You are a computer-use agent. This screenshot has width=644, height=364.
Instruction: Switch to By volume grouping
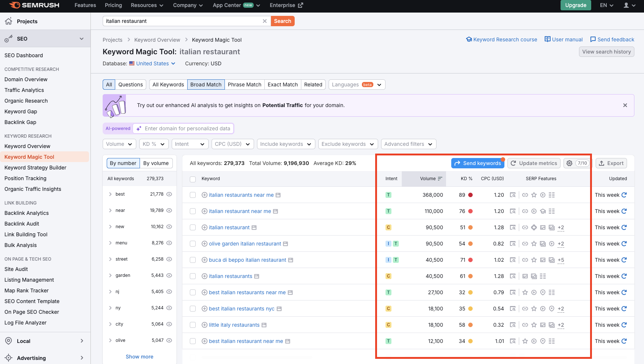tap(156, 163)
